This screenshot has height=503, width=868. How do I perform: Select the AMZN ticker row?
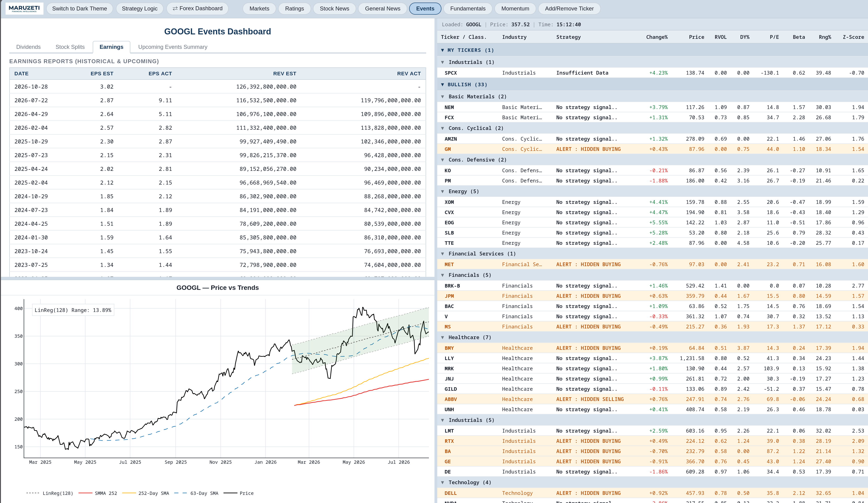point(652,139)
